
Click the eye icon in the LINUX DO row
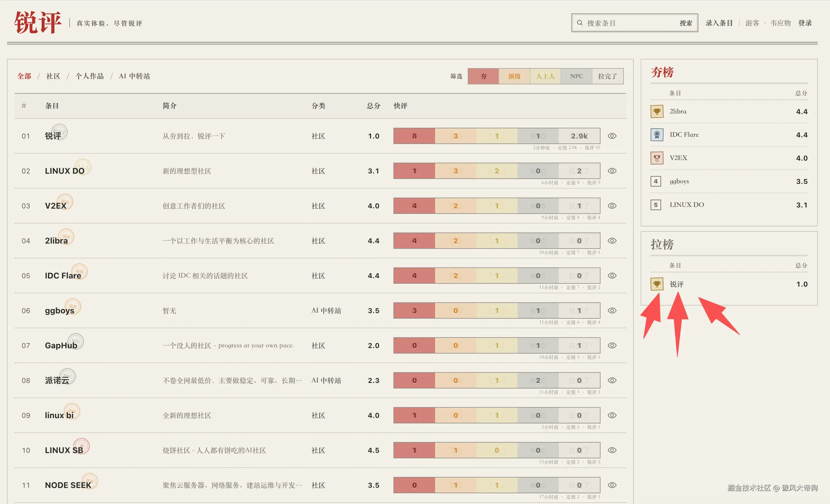click(x=612, y=171)
